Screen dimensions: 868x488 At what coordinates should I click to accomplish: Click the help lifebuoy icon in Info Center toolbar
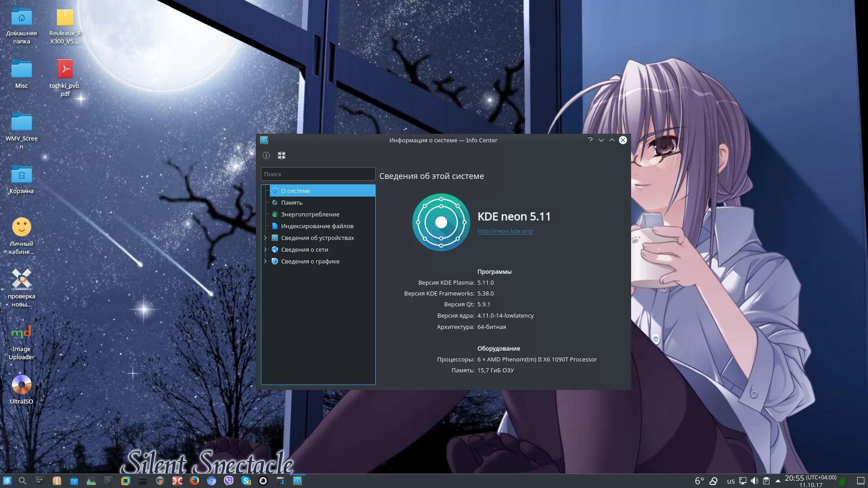point(282,155)
